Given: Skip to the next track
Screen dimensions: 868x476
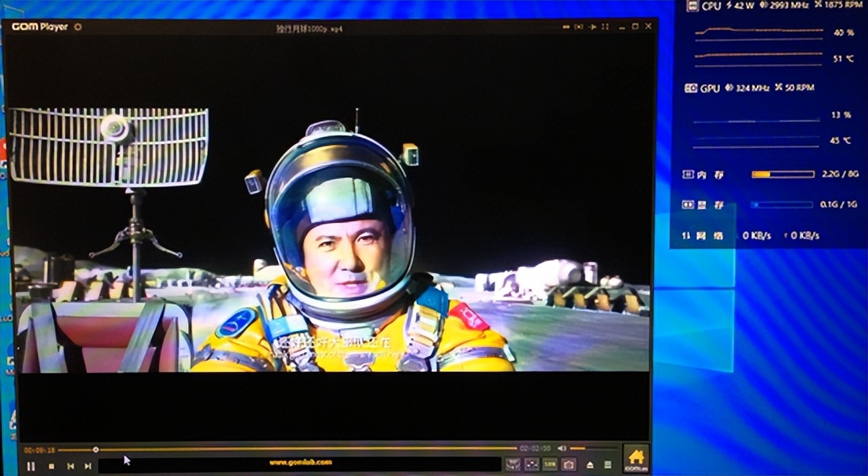Looking at the screenshot, I should click(88, 466).
